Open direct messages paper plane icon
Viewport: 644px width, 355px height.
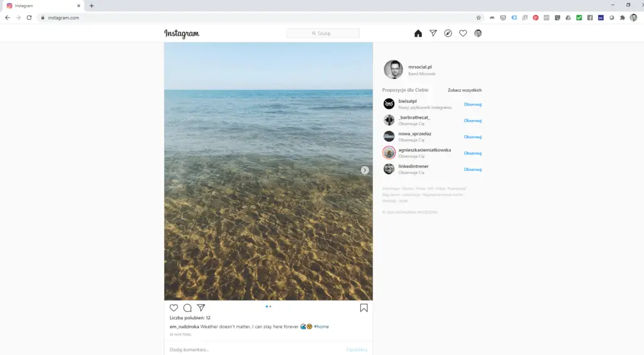click(x=433, y=33)
